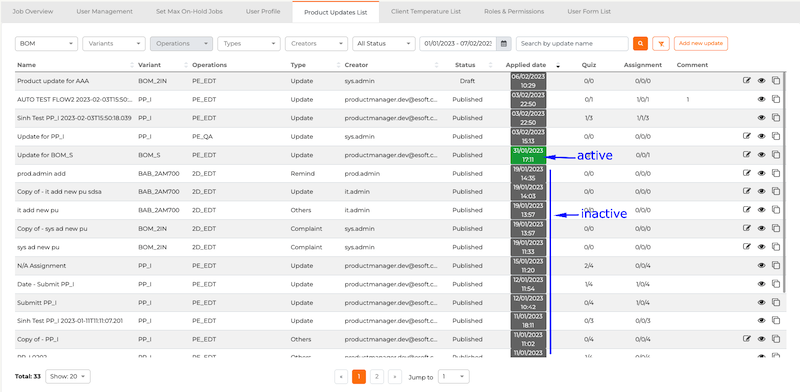Image resolution: width=800 pixels, height=392 pixels.
Task: Open the calendar icon in date range field
Action: pos(503,43)
